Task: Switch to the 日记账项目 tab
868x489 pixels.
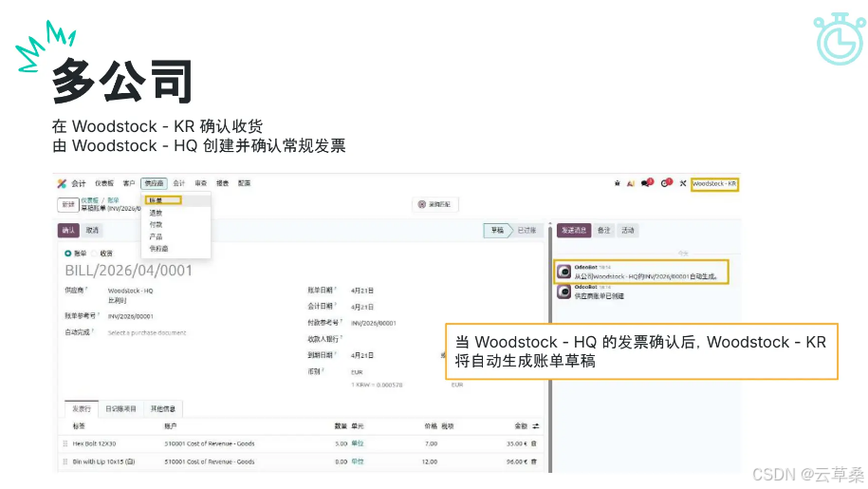Action: coord(120,408)
